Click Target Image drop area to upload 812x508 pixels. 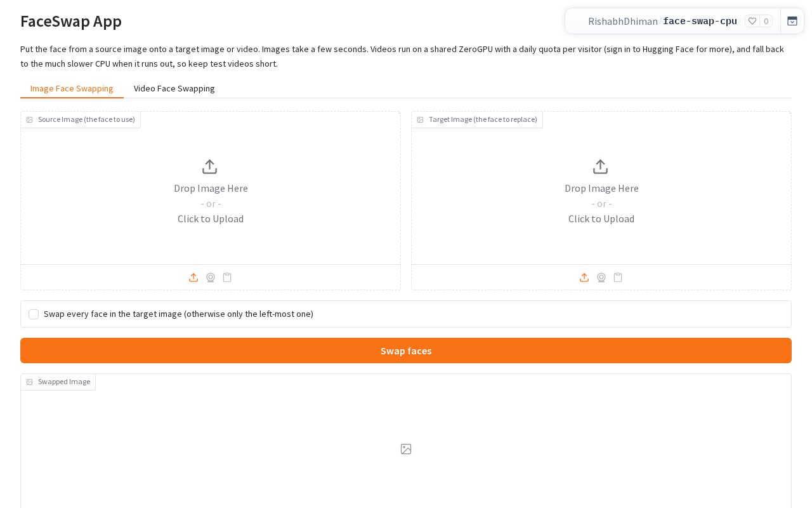pyautogui.click(x=601, y=188)
